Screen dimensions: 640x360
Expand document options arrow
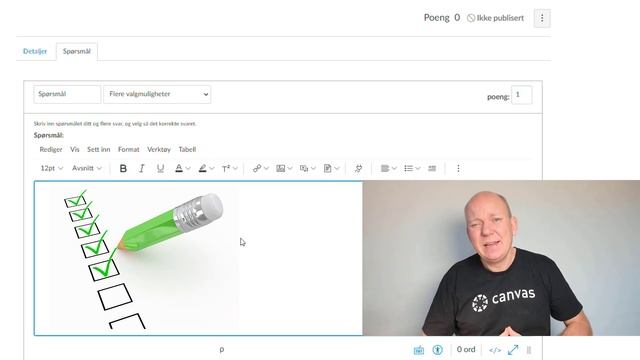point(337,168)
